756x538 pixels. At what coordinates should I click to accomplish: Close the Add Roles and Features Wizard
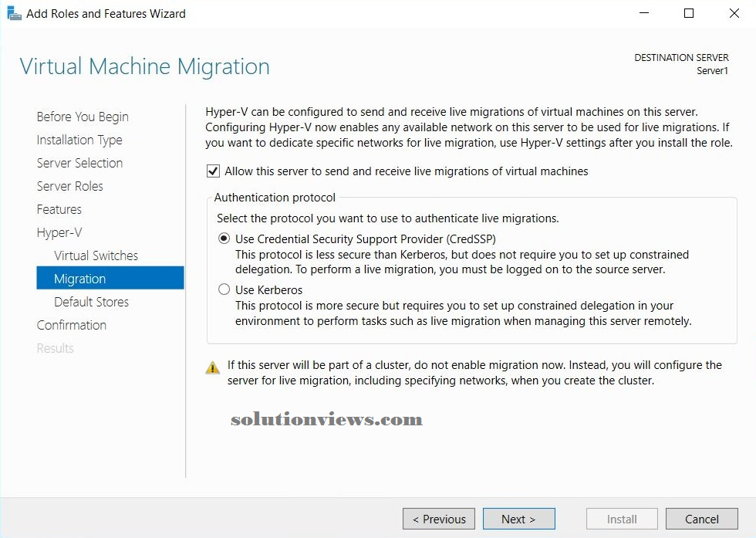(734, 13)
